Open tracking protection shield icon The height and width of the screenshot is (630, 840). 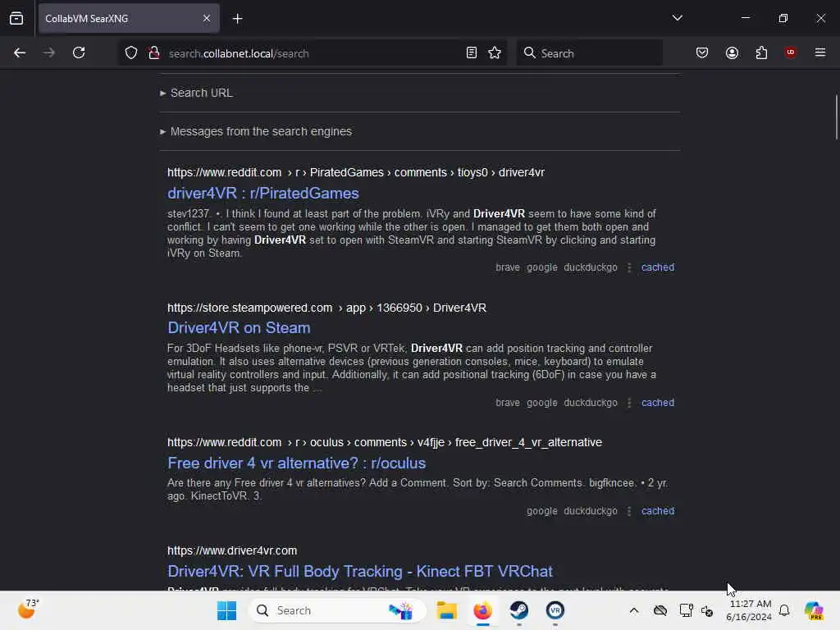click(131, 53)
